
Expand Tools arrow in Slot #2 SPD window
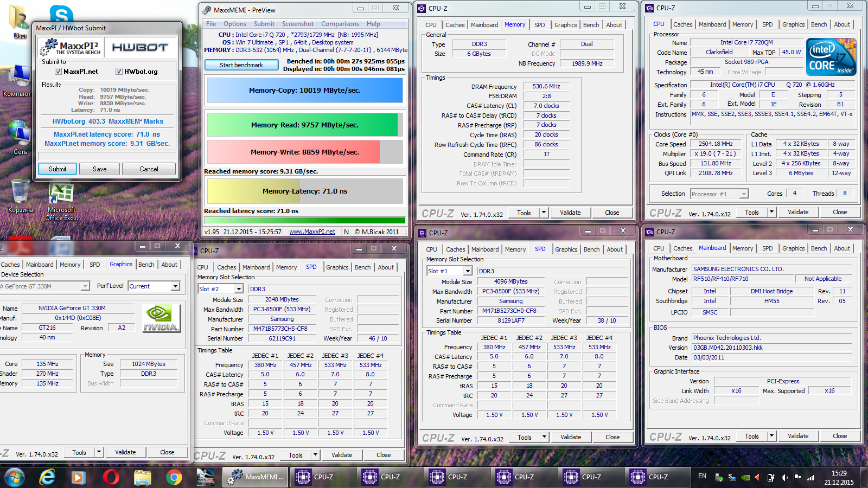315,455
